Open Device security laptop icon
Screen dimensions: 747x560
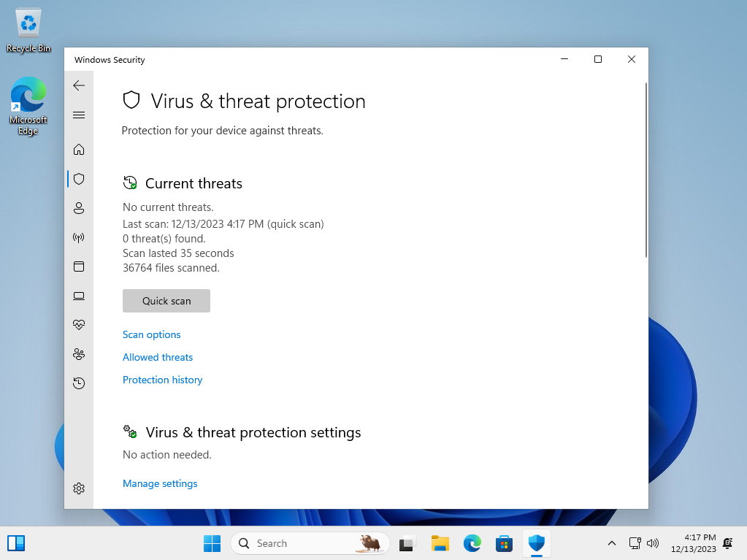click(79, 296)
